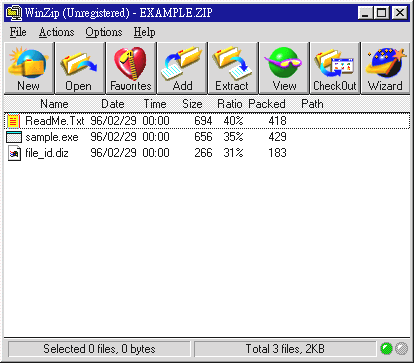Select the file_id.diz file name
Image resolution: width=415 pixels, height=364 pixels.
tap(47, 153)
